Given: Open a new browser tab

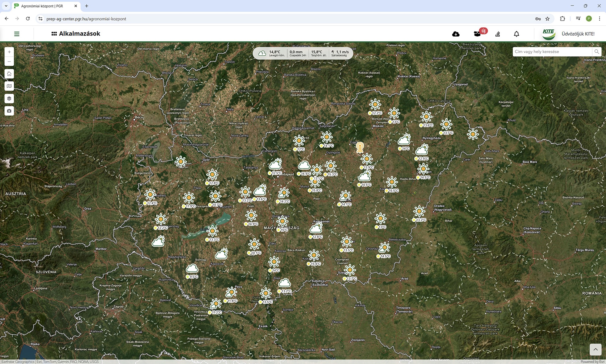Looking at the screenshot, I should coord(87,6).
